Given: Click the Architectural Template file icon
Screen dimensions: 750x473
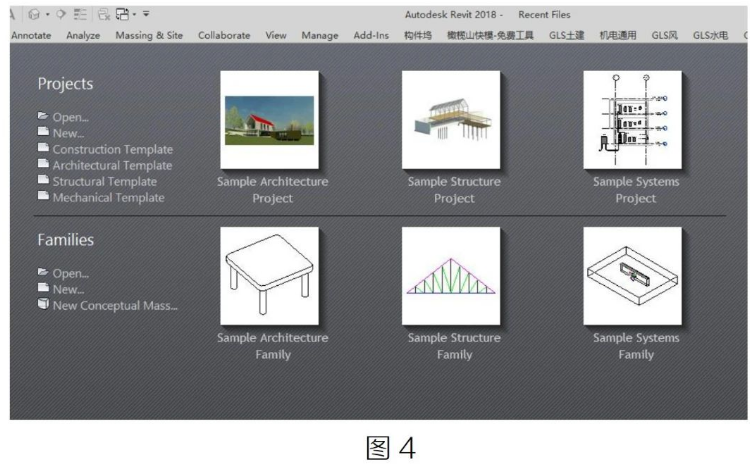Looking at the screenshot, I should coord(44,164).
